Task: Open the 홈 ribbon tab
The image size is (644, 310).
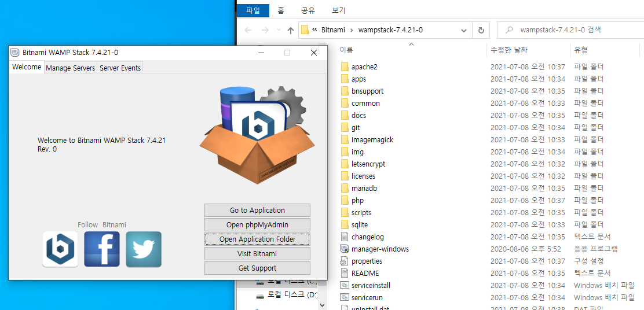Action: tap(281, 10)
